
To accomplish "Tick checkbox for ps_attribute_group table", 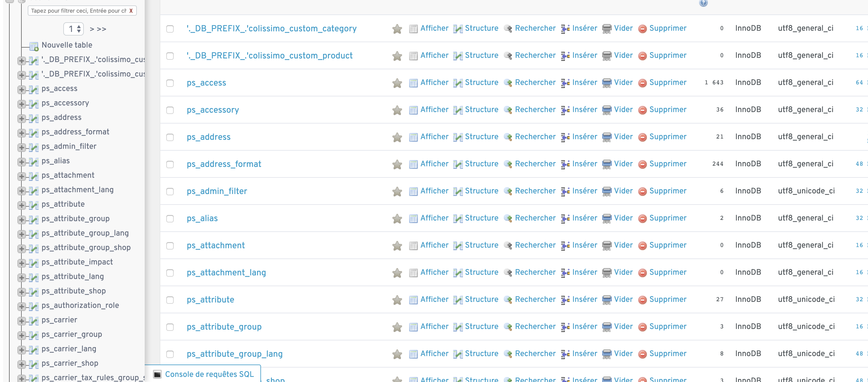I will (170, 327).
